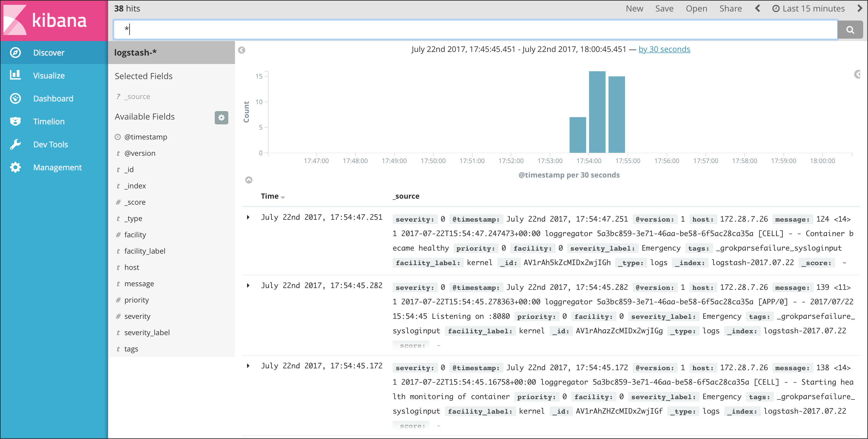Open Dev Tools wrench icon
Screen dimensions: 868x439
click(15, 144)
